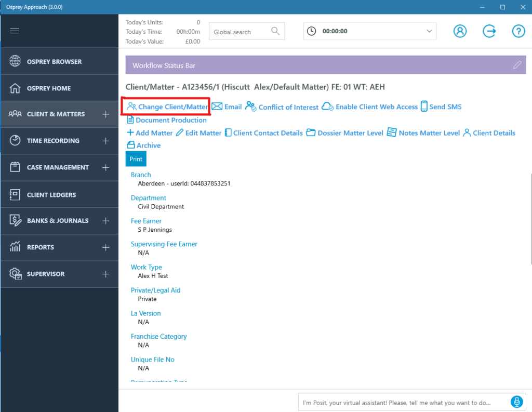Click the Supervising Fee Earner label
This screenshot has height=412, width=532.
point(164,244)
